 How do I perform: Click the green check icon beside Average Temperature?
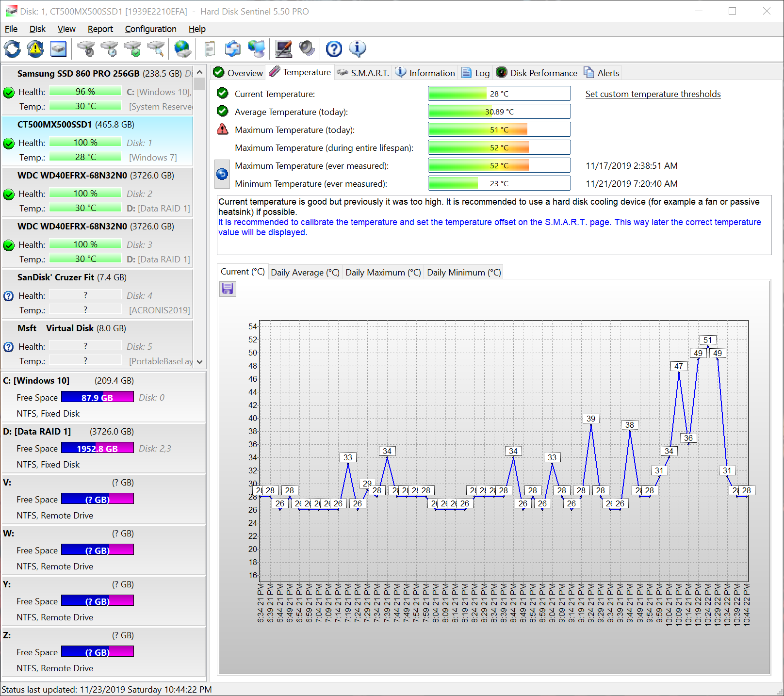pyautogui.click(x=223, y=112)
